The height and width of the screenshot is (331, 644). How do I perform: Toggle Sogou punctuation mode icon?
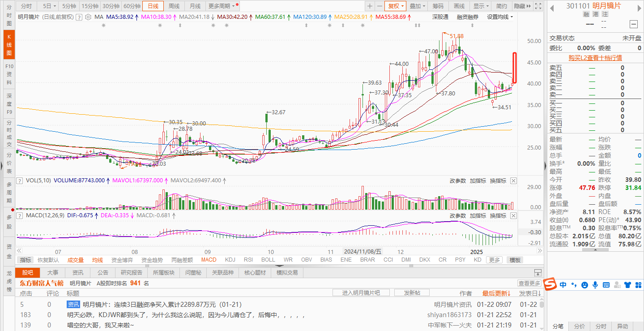[x=574, y=284]
